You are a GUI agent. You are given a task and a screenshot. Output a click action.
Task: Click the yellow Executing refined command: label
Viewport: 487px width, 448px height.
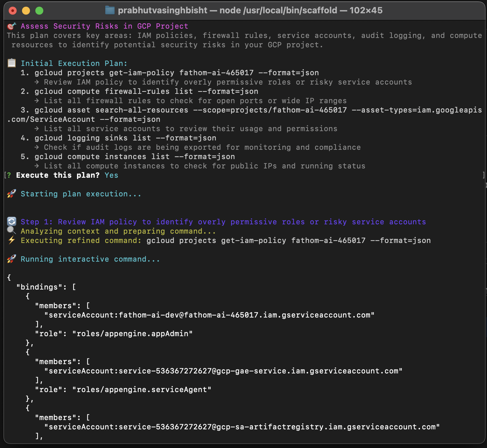coord(81,240)
